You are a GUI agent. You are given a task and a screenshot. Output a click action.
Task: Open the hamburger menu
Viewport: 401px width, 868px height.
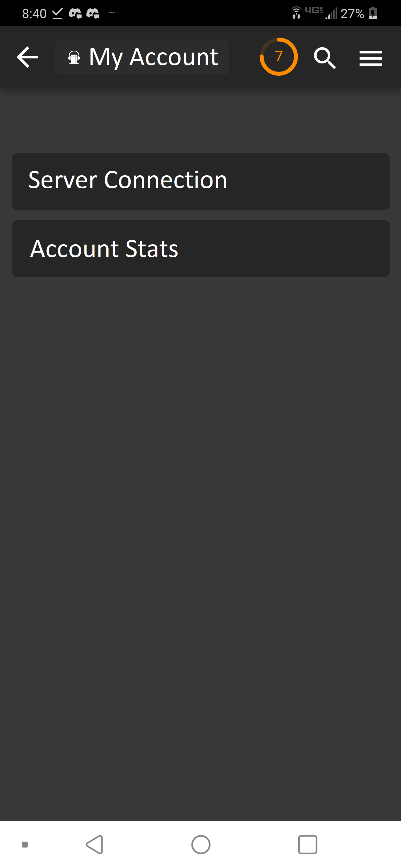coord(371,58)
